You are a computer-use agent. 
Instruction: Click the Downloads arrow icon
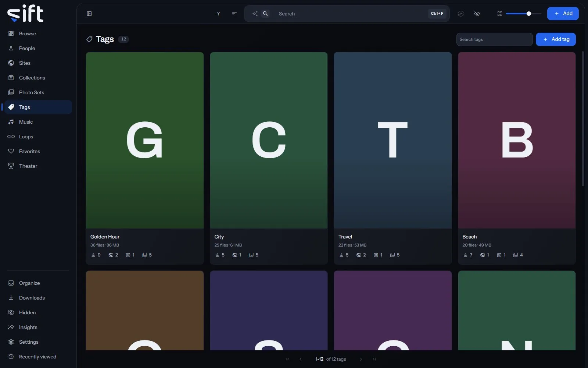(x=11, y=298)
